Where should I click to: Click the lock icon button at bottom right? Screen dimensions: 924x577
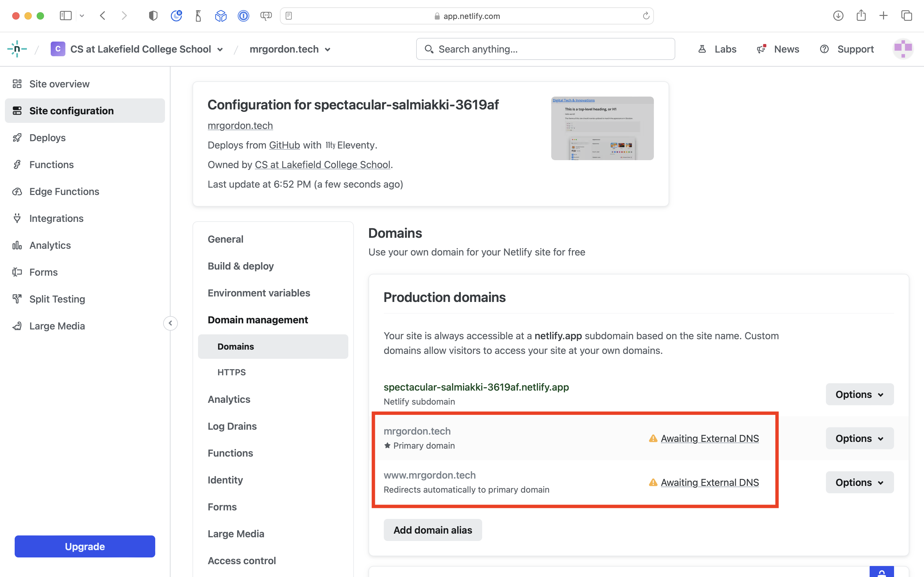[x=882, y=572]
